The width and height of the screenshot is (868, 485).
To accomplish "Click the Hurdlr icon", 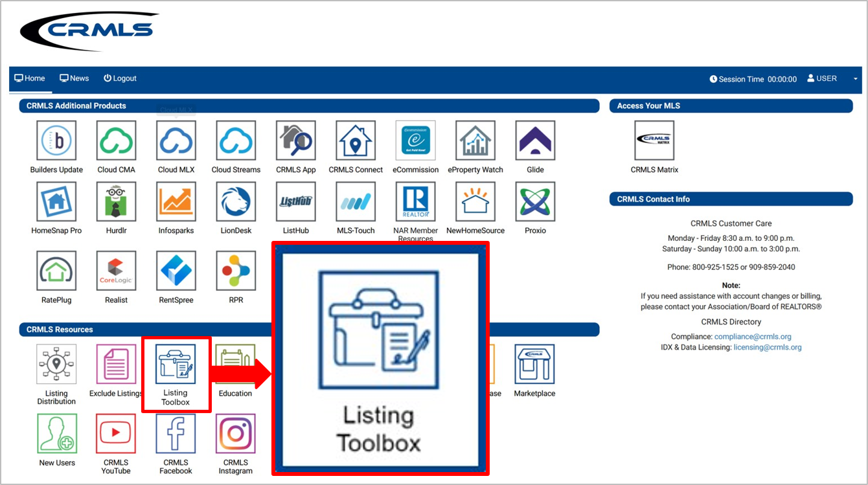I will (x=117, y=201).
